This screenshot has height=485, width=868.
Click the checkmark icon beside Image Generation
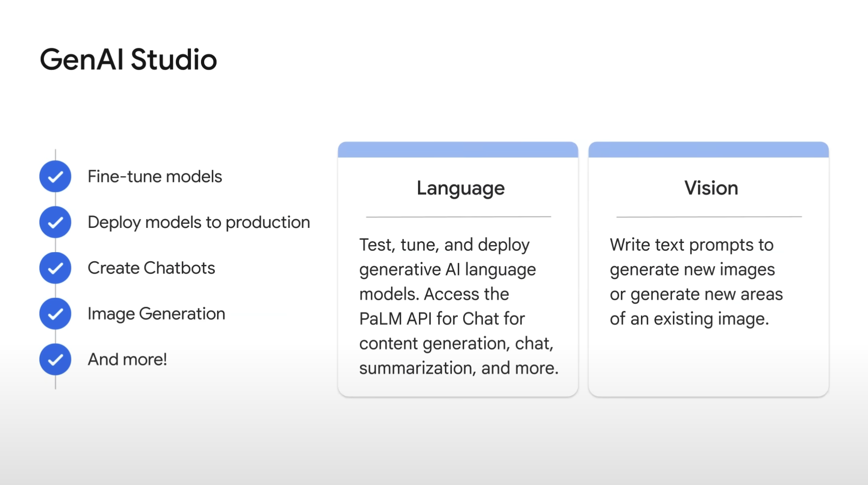[x=55, y=314]
